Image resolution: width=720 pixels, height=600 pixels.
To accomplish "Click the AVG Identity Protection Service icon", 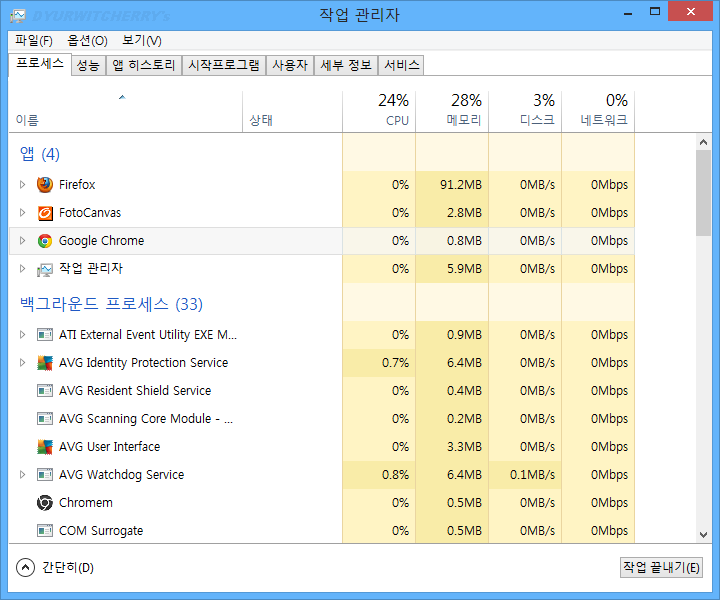I will point(44,363).
